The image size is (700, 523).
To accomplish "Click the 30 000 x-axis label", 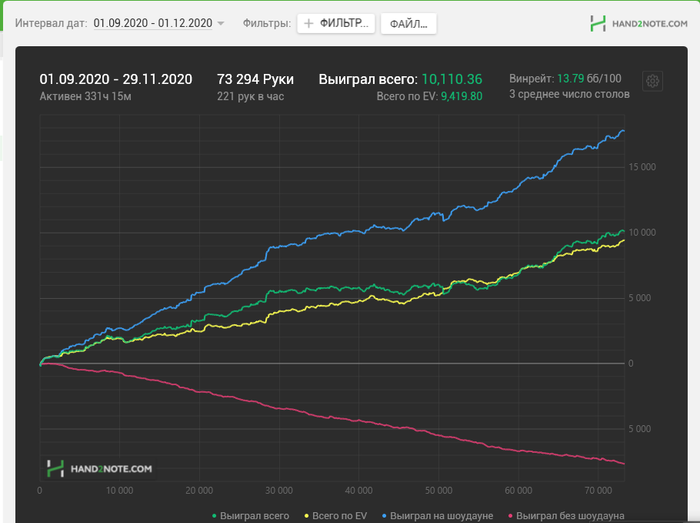I will tap(279, 490).
